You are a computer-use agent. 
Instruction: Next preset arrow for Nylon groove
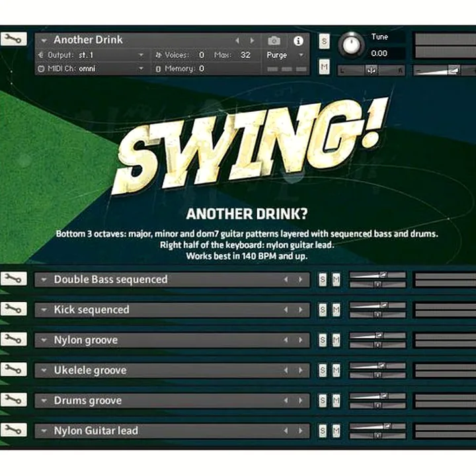tap(300, 340)
